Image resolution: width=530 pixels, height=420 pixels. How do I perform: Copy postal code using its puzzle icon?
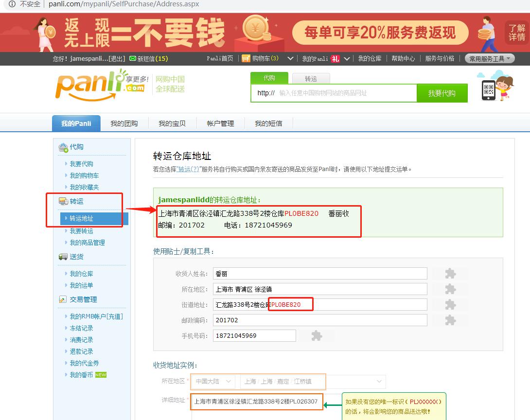tap(450, 320)
